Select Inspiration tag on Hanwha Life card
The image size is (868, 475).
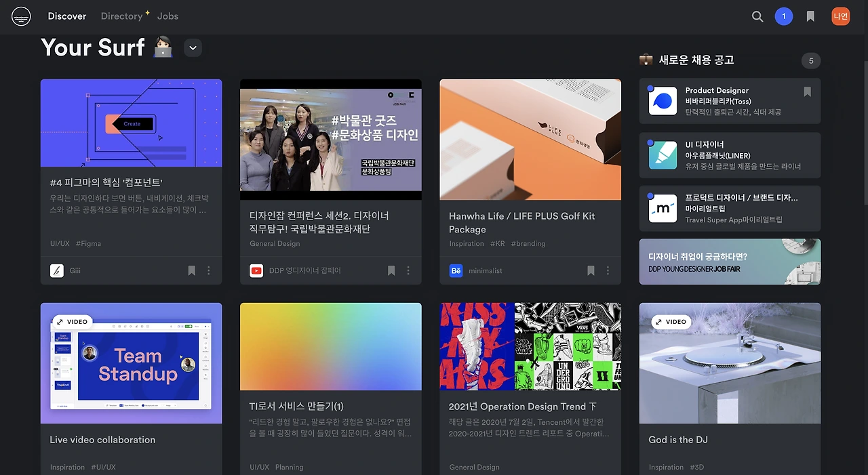467,244
